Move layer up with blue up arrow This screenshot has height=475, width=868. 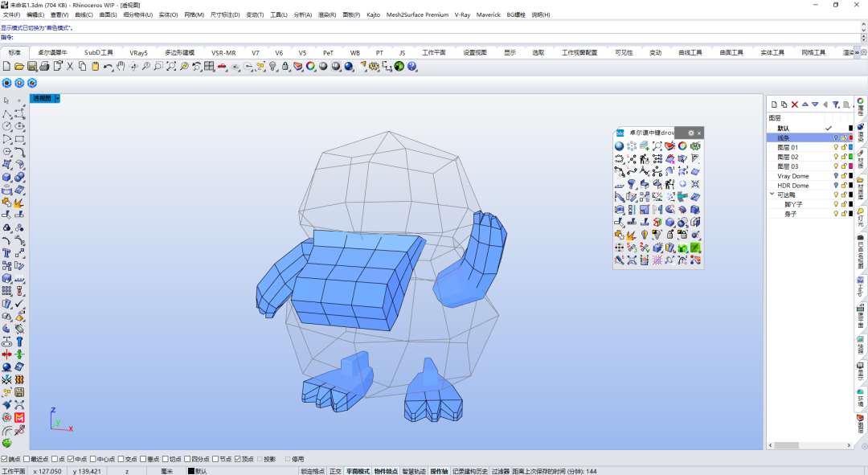(805, 104)
